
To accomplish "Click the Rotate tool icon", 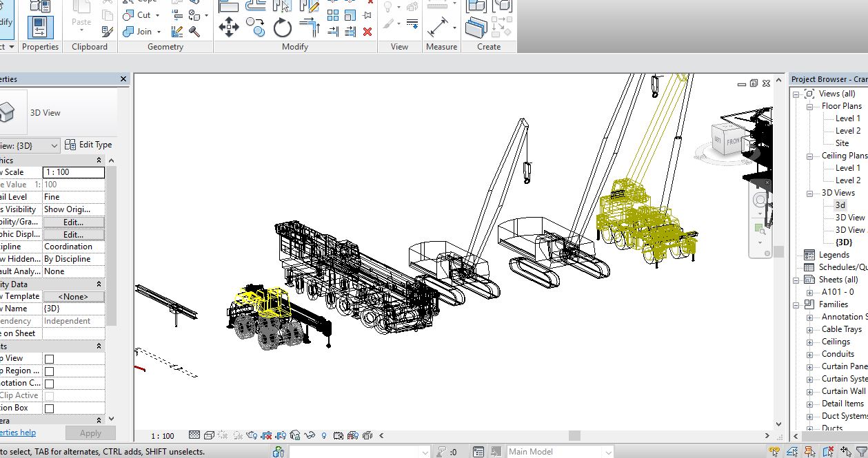I will (283, 28).
